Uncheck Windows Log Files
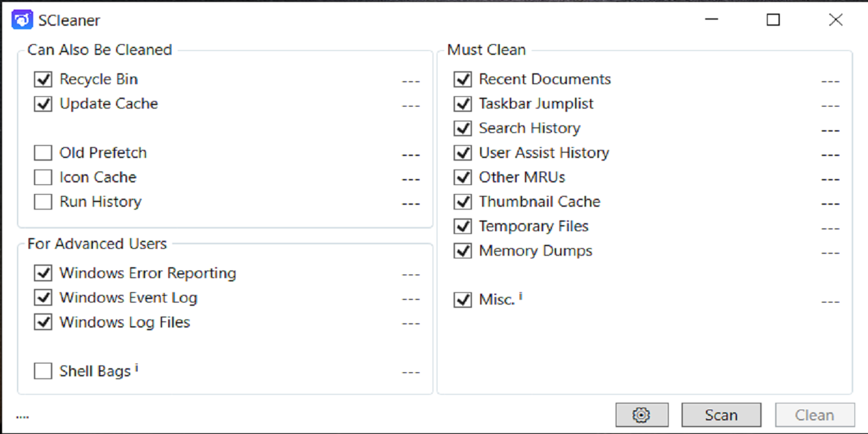The height and width of the screenshot is (434, 868). [43, 322]
